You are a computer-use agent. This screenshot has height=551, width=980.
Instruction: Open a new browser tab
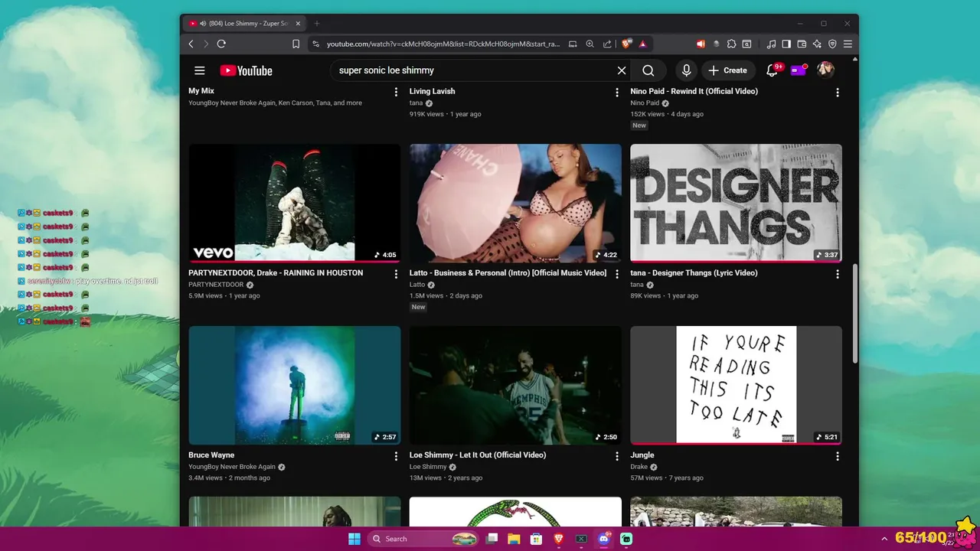click(317, 24)
